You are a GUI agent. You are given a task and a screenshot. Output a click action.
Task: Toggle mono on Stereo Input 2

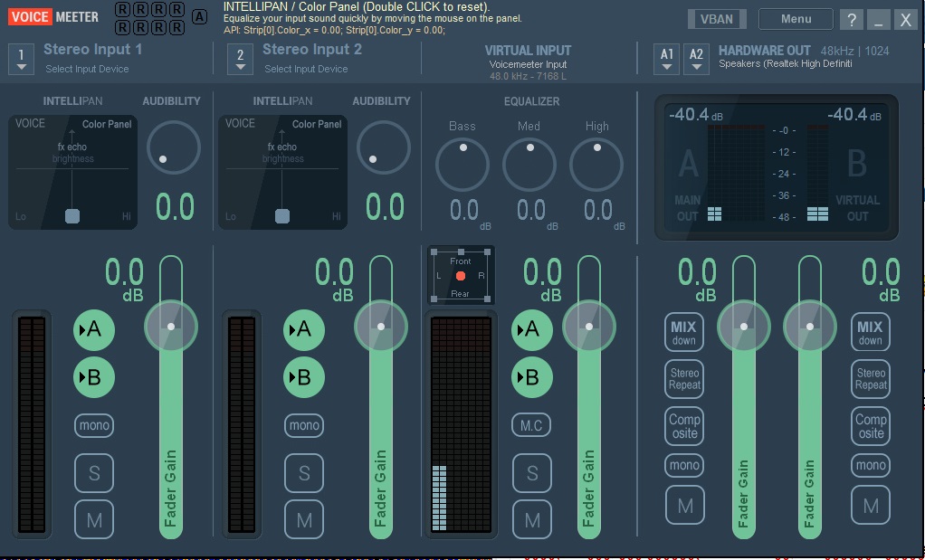pyautogui.click(x=304, y=425)
